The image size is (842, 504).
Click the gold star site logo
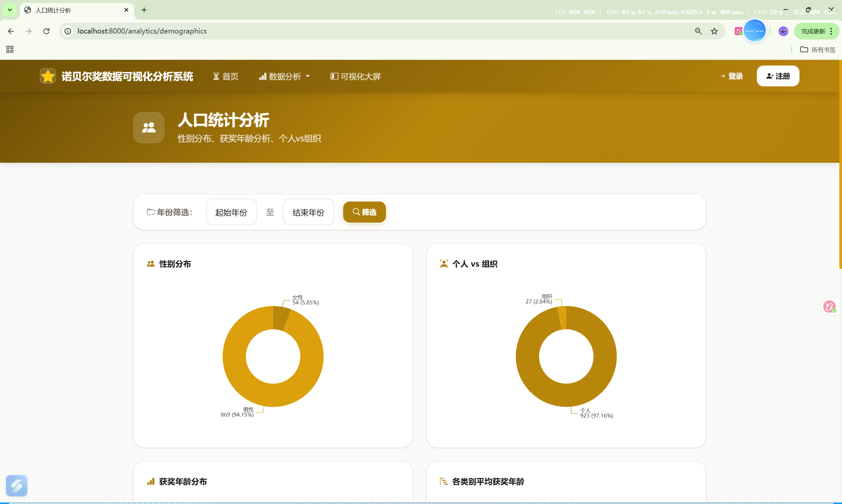pyautogui.click(x=48, y=76)
